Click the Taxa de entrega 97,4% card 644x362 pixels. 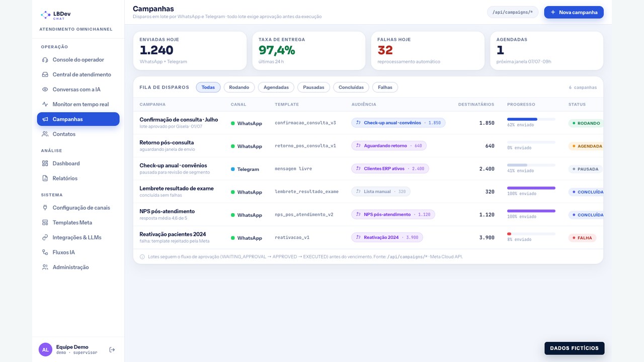(x=309, y=51)
